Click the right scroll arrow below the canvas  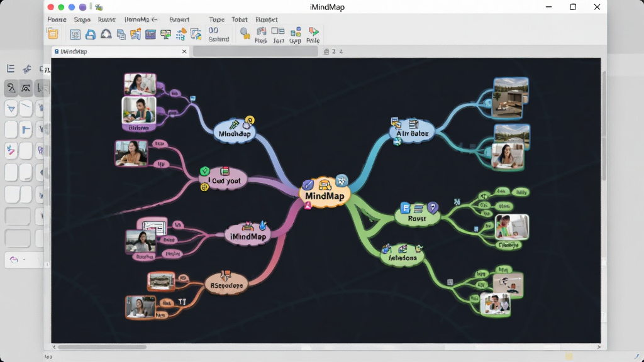pos(599,347)
